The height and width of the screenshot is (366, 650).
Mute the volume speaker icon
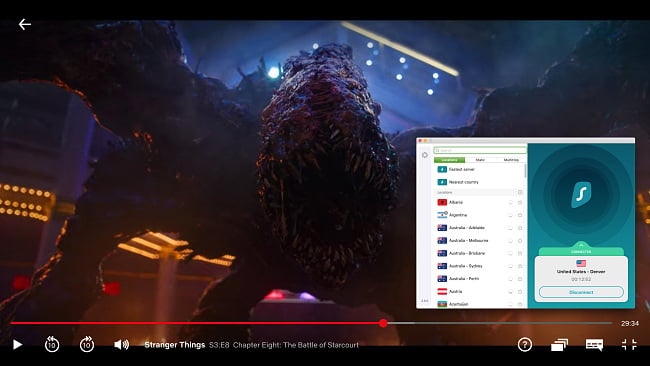pyautogui.click(x=121, y=344)
